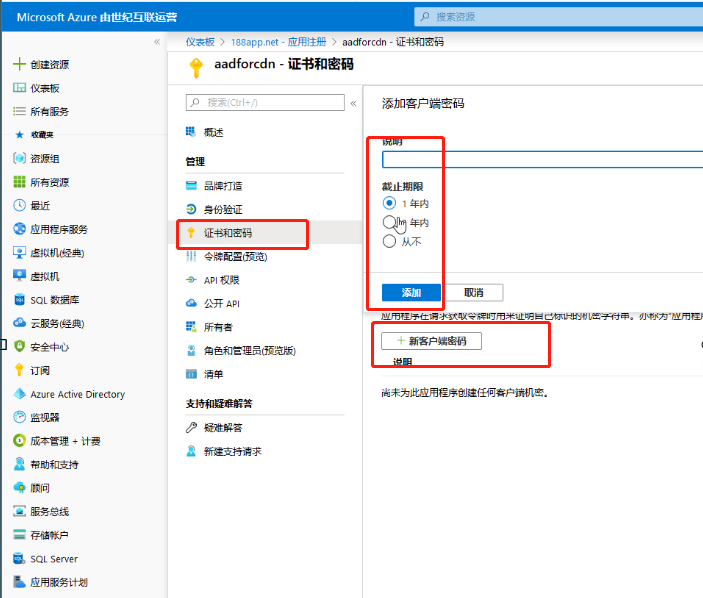
Task: Select the '从不' never-expire radio button
Action: [x=389, y=241]
